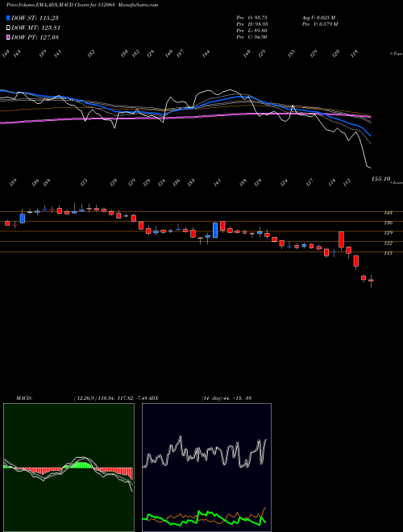
Task: Select the DOW PT: 127.08 label
Action: (35, 37)
